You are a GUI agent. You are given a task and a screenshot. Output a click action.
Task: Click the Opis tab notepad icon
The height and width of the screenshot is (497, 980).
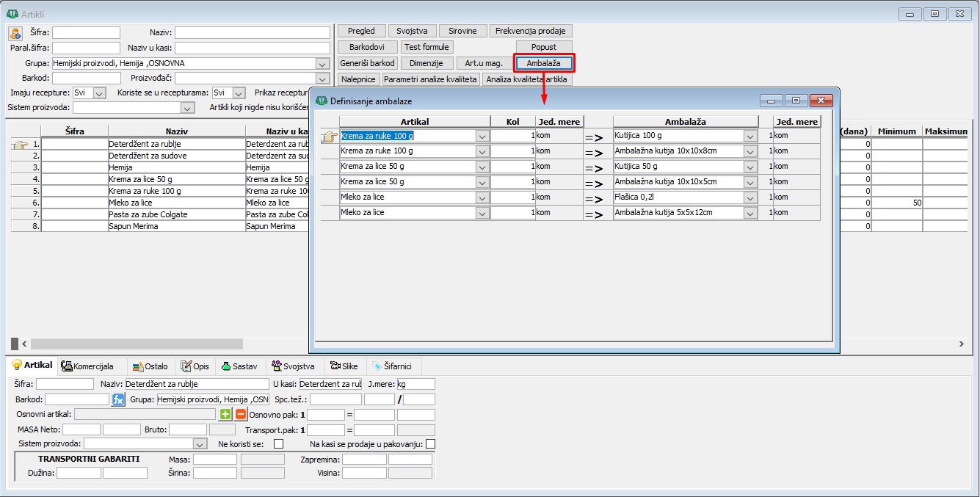tap(186, 366)
